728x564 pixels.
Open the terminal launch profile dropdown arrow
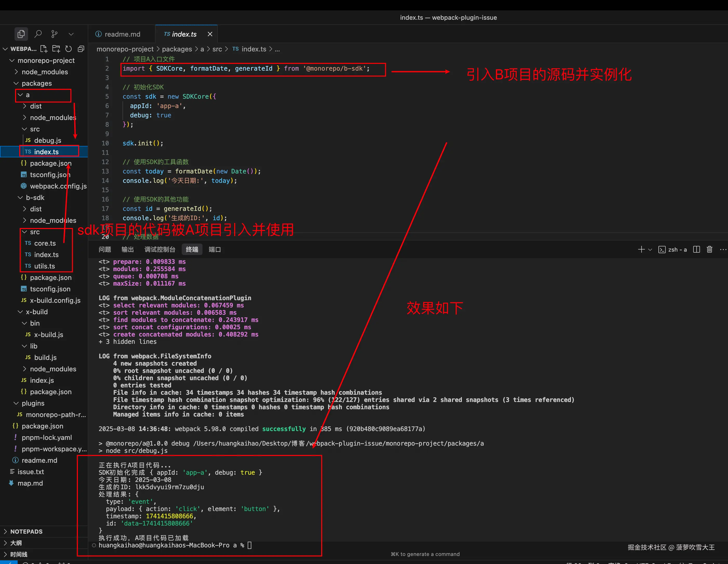click(650, 250)
